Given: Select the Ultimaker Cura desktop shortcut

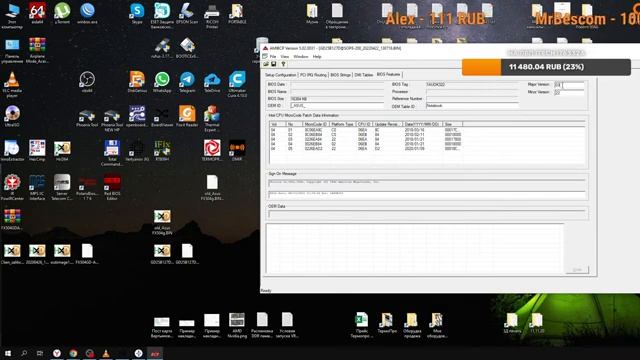Looking at the screenshot, I should coord(237,85).
